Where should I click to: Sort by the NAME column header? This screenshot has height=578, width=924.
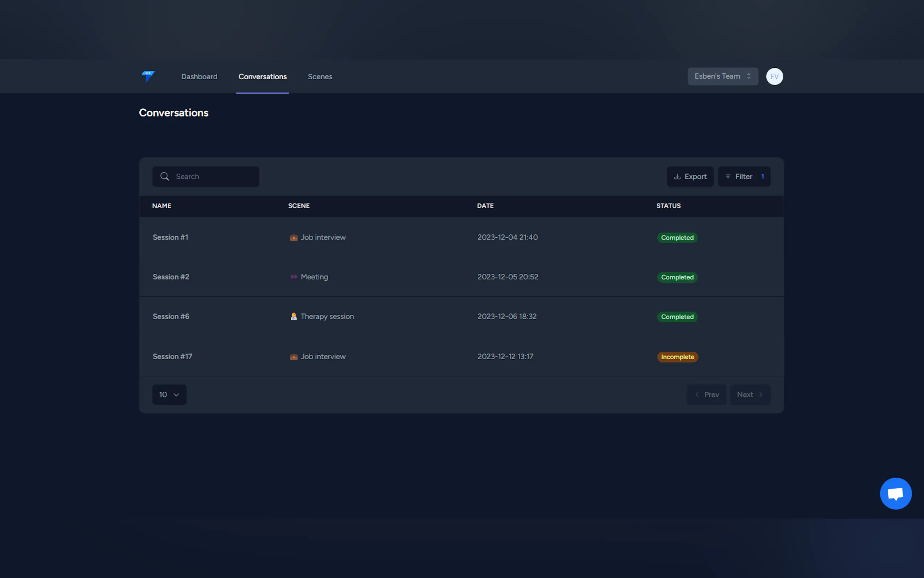(162, 206)
